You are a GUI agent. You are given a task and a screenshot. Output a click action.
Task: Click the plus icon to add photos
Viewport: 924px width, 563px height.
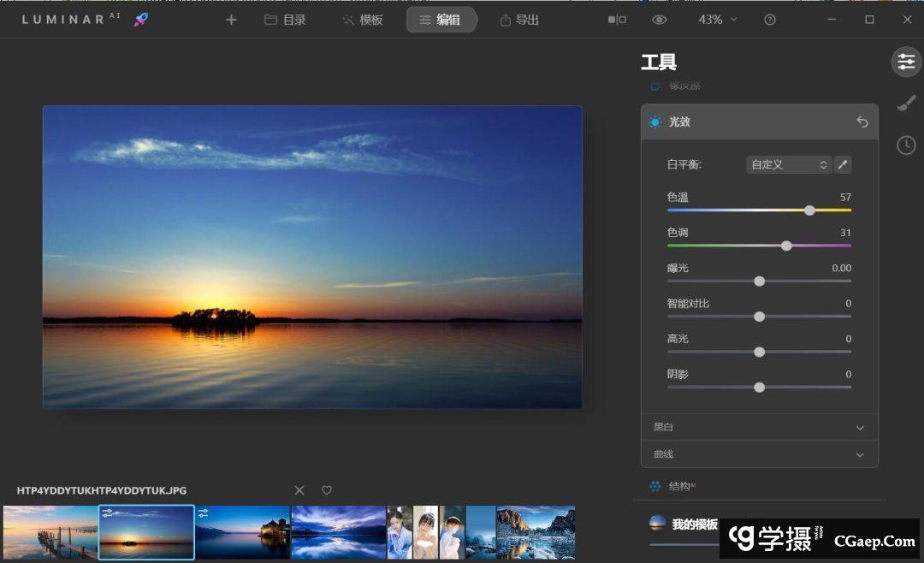tap(231, 20)
